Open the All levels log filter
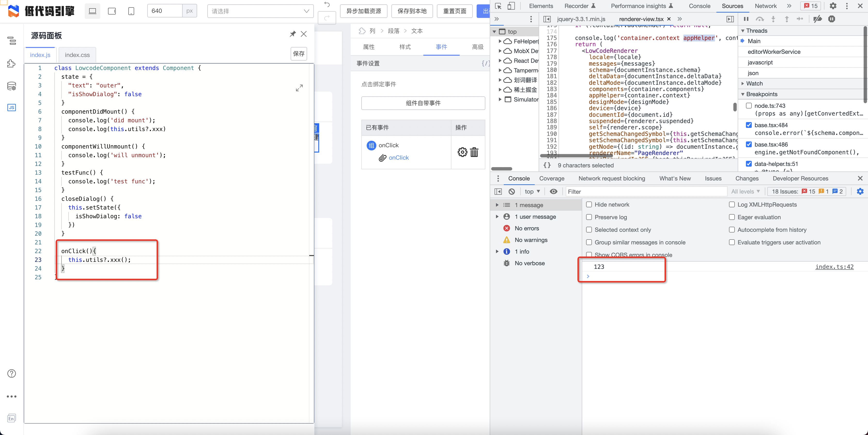Image resolution: width=868 pixels, height=435 pixels. tap(745, 191)
